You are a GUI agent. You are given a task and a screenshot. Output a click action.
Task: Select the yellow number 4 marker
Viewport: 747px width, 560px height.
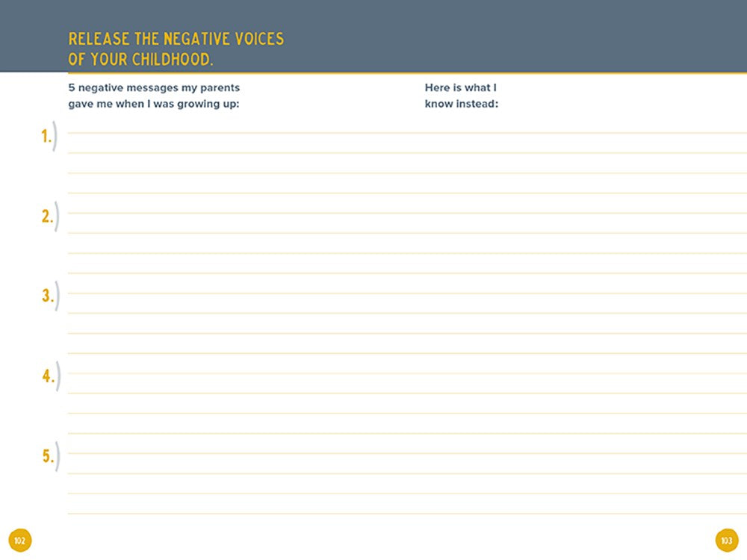[47, 376]
